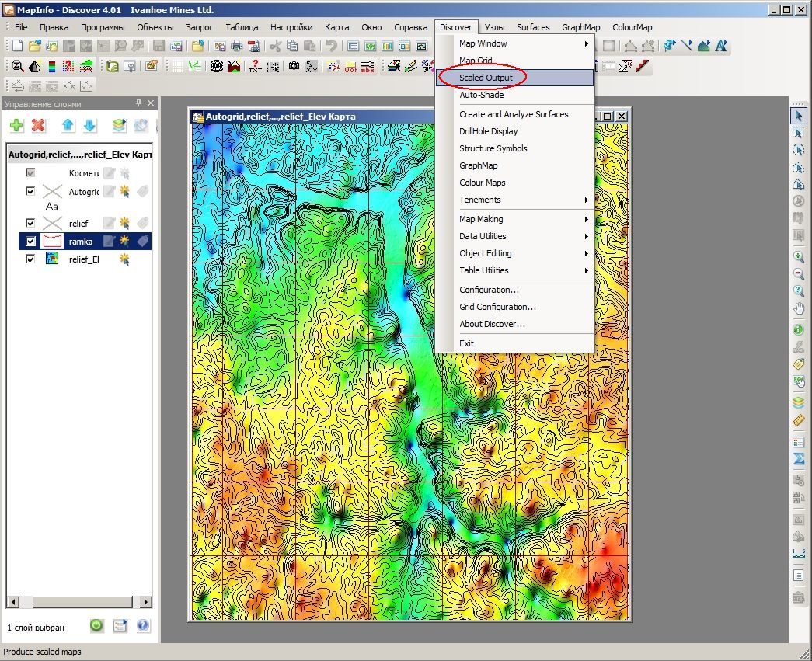Screen dimensions: 812x661
Task: Click the camera icon in Discover toolbar
Action: [x=294, y=66]
